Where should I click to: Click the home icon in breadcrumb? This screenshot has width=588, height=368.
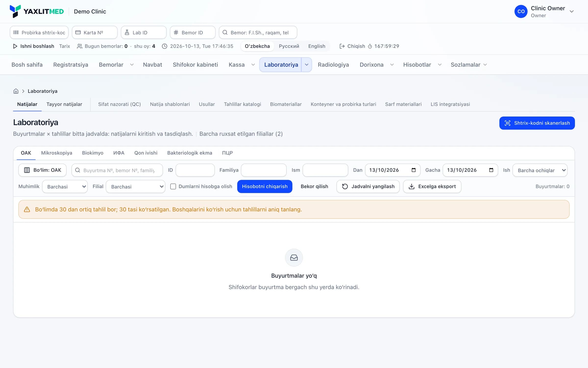click(16, 91)
